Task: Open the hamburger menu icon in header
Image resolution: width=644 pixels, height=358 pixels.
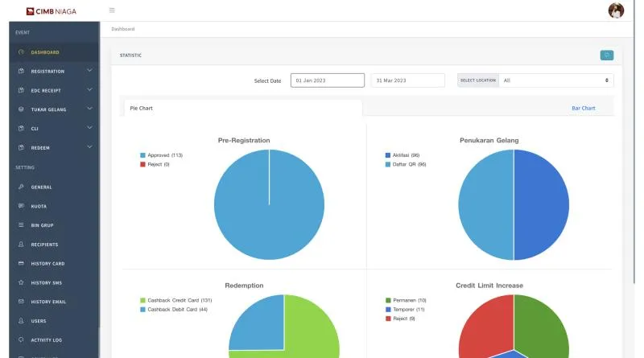Action: coord(112,10)
